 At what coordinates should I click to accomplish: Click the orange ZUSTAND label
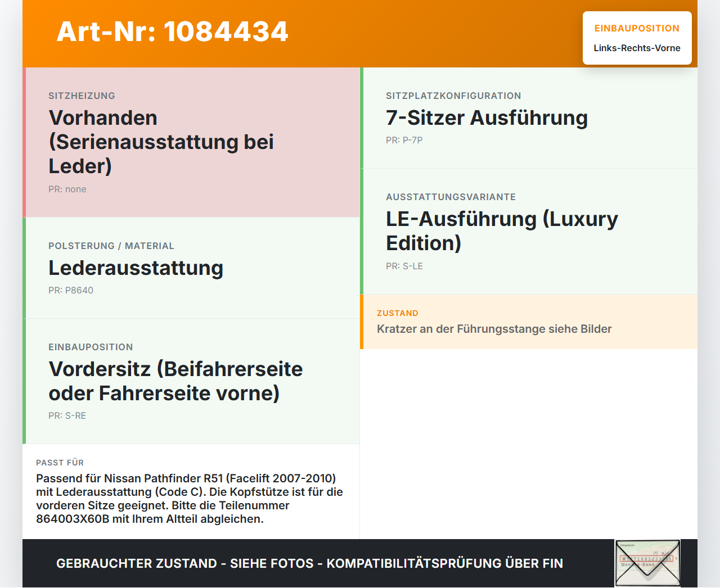click(x=398, y=313)
